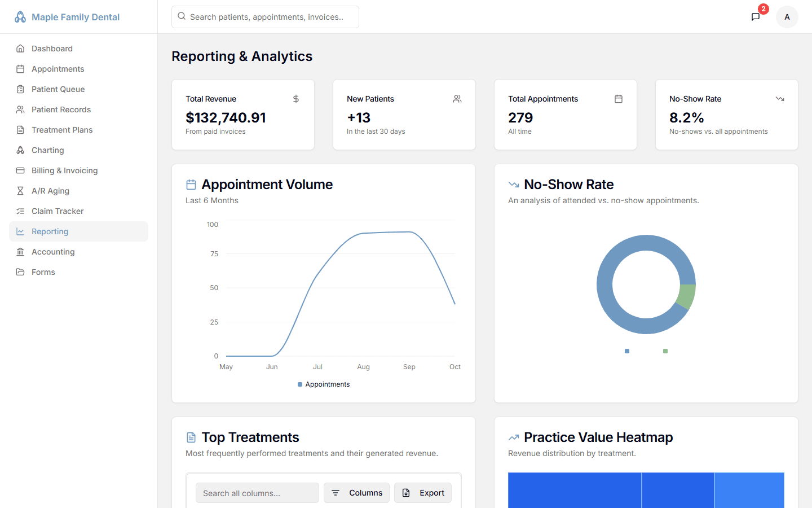Click the Export button
This screenshot has width=812, height=508.
pyautogui.click(x=423, y=493)
